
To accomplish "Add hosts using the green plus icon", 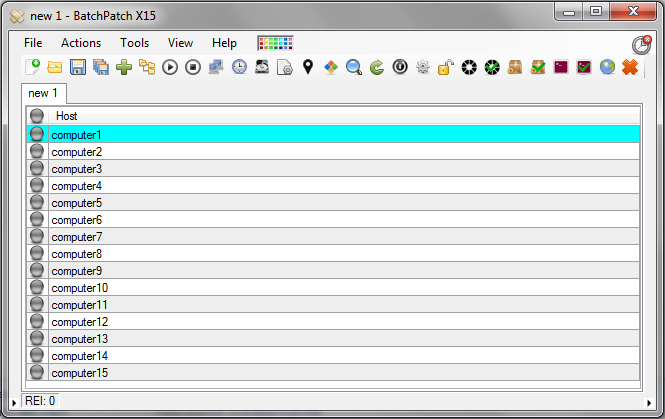I will [124, 67].
